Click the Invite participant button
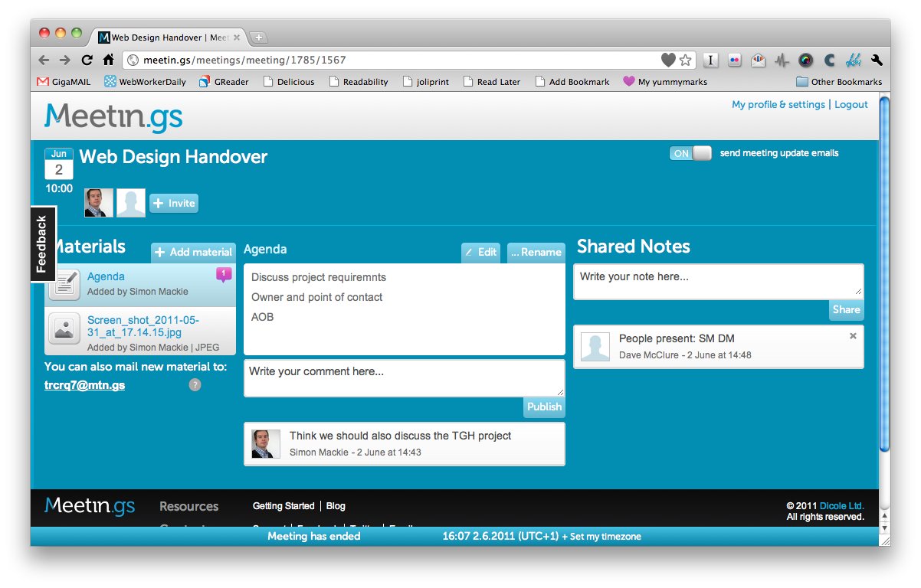The image size is (921, 588). 174,204
